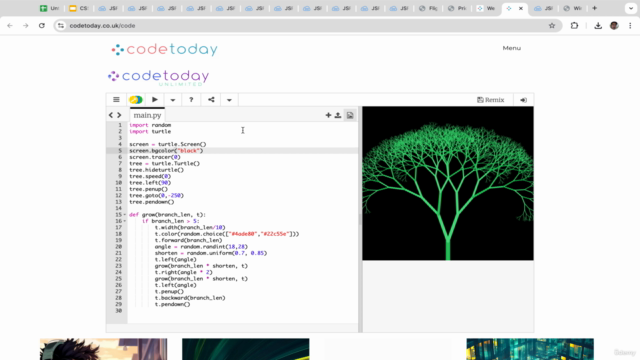Image resolution: width=640 pixels, height=360 pixels.
Task: Switch to the 'Wi' browser tab
Action: pos(573,8)
